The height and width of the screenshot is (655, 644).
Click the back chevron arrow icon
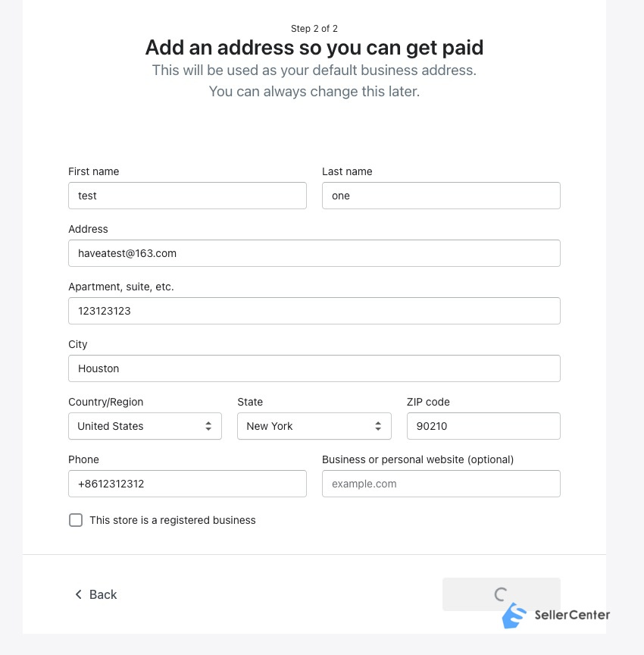coord(79,594)
